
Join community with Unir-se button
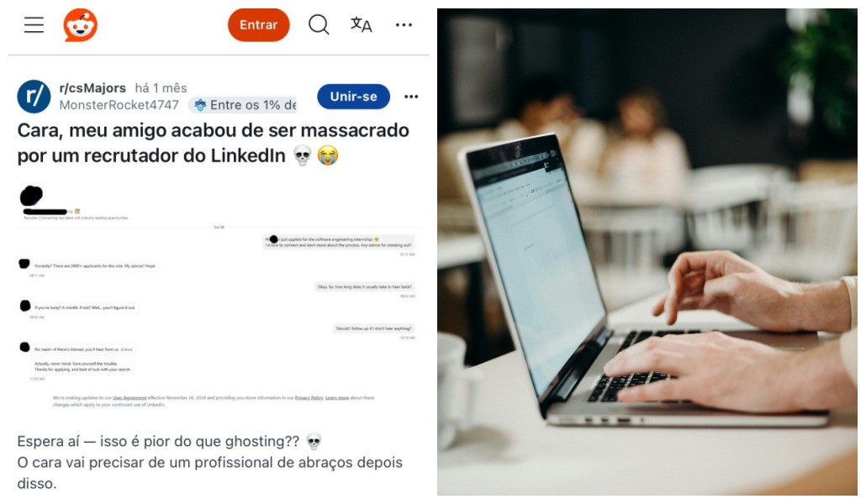pyautogui.click(x=353, y=97)
